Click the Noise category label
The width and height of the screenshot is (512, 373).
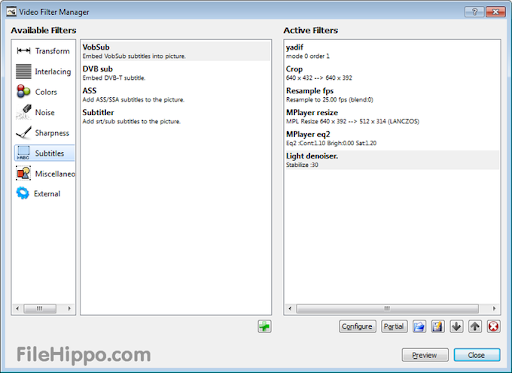point(45,113)
